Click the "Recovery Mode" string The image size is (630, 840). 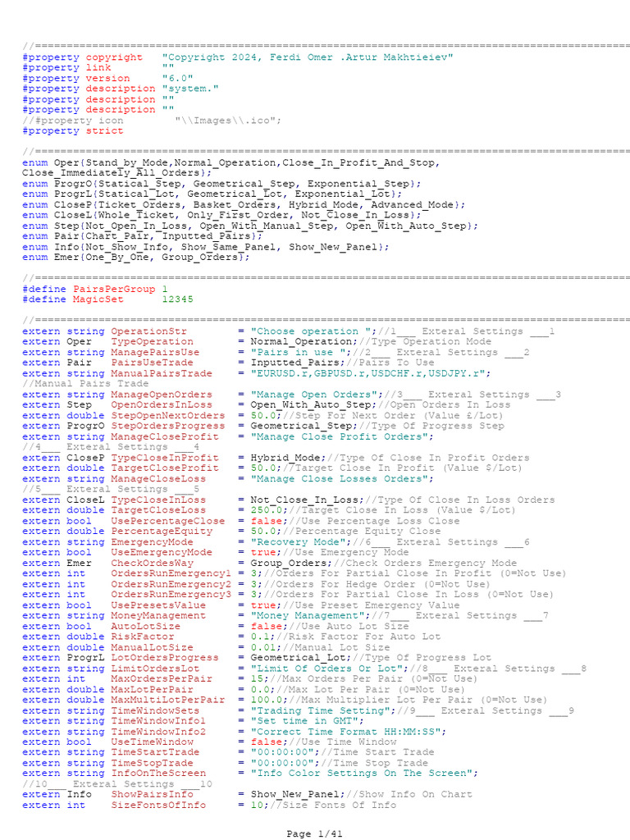(x=298, y=542)
